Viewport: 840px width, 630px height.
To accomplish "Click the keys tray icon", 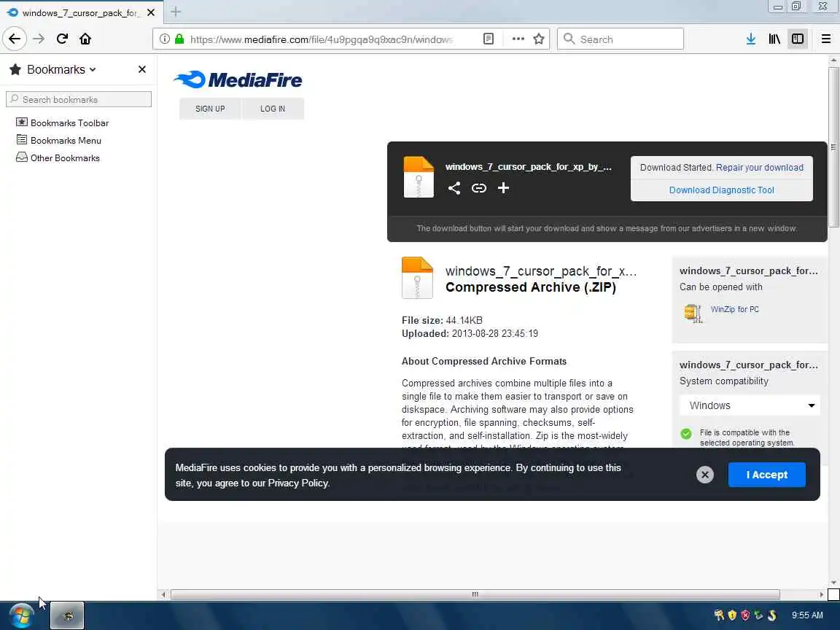I will pyautogui.click(x=719, y=615).
